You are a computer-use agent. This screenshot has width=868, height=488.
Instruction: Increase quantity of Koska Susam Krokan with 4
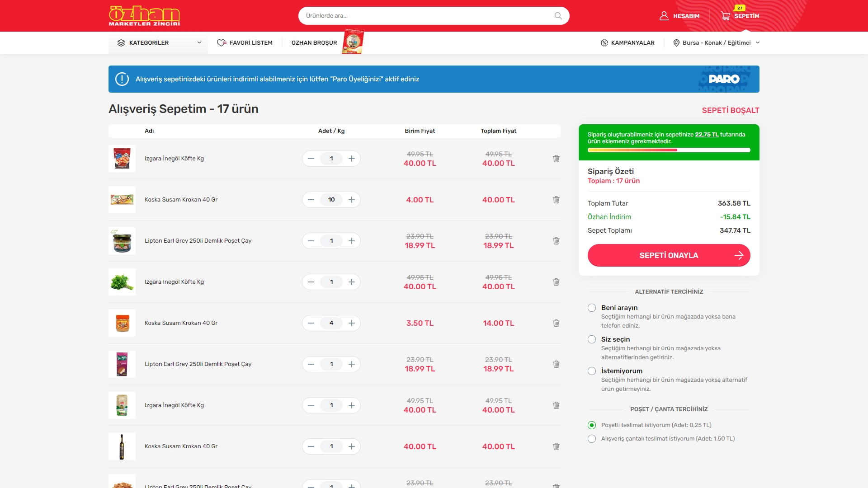pyautogui.click(x=352, y=323)
